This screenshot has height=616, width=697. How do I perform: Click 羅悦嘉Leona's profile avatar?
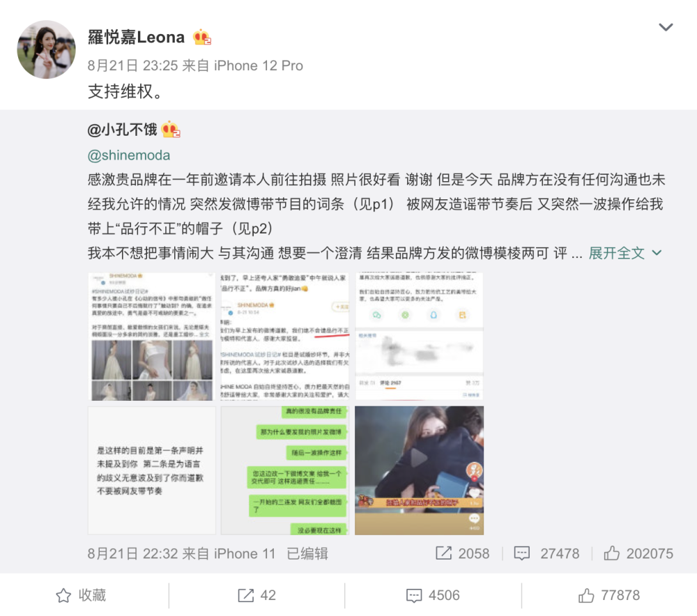click(46, 49)
